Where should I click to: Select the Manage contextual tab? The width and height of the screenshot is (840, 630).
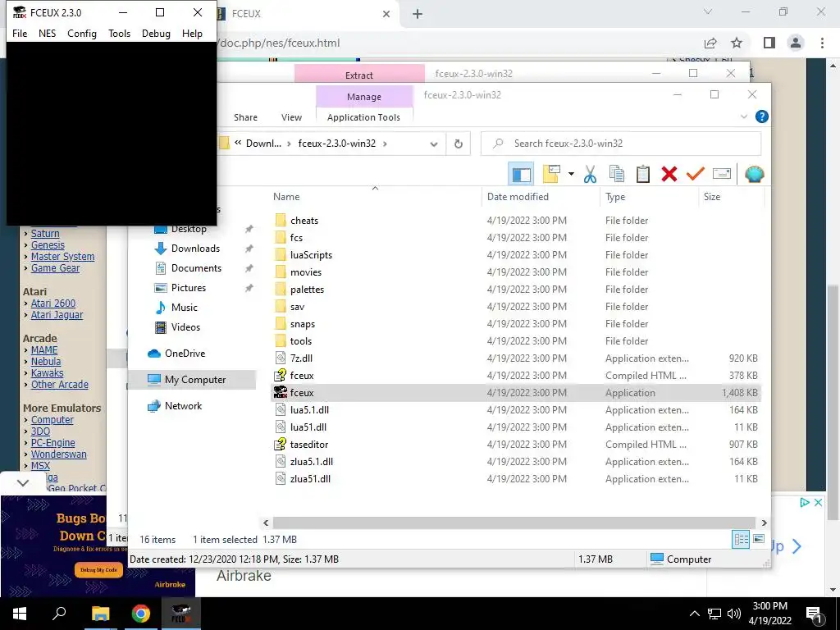pyautogui.click(x=364, y=97)
